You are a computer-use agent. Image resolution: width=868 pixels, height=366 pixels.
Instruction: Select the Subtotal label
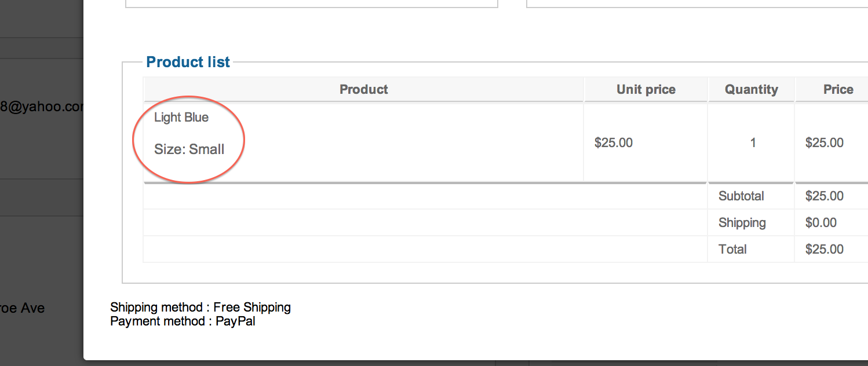click(741, 196)
